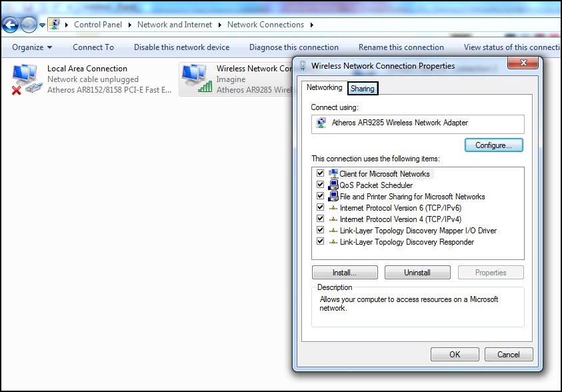Click the Discovery Responder protocol icon
562x392 pixels.
(333, 242)
